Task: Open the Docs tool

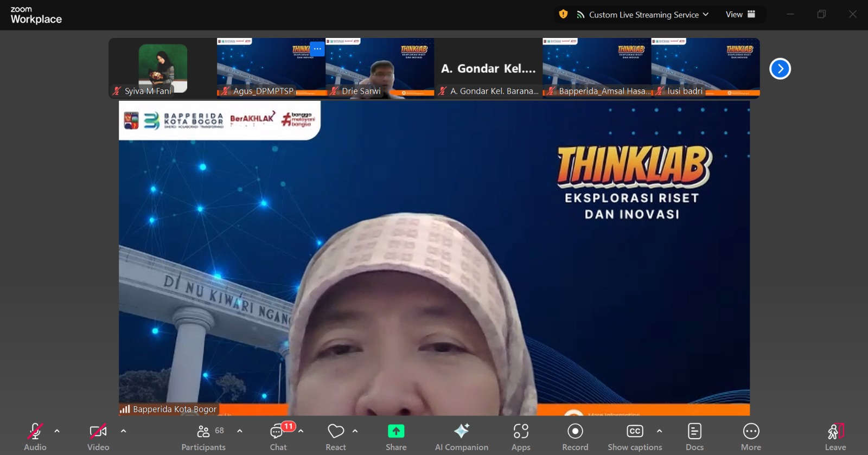Action: 694,432
